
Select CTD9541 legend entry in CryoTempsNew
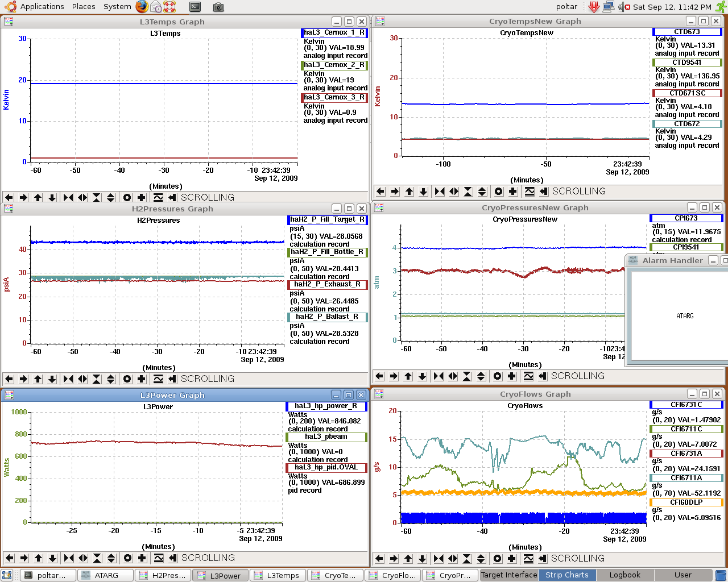687,63
